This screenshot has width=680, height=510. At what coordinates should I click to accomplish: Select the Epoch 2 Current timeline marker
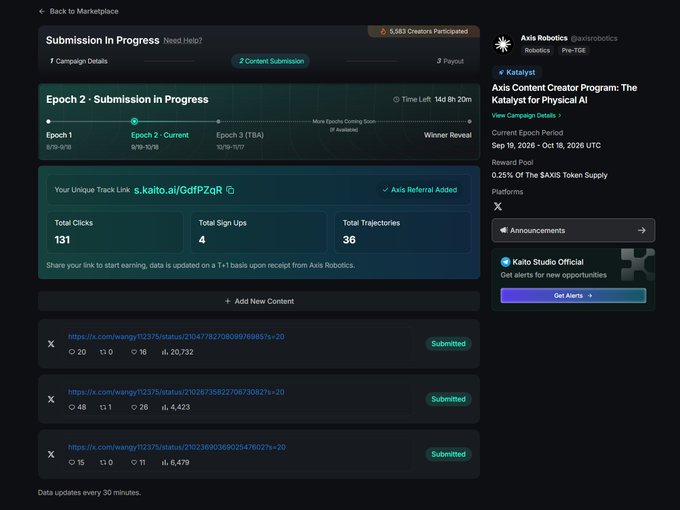pos(134,121)
